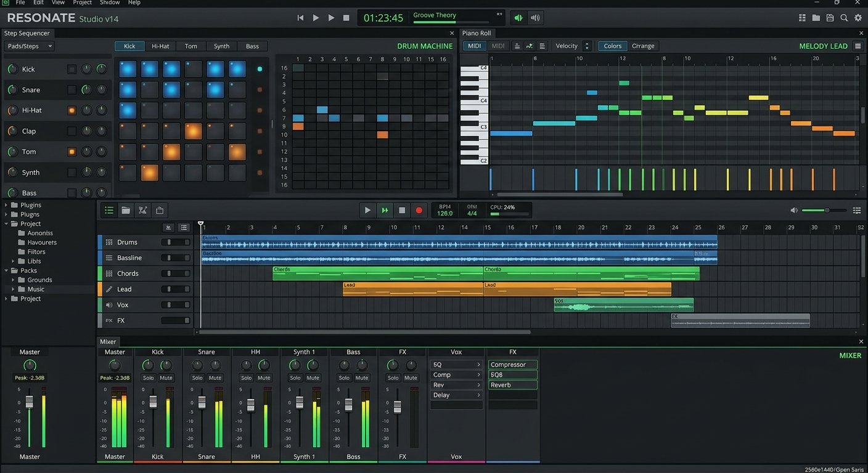Click the green list view icon in arrangement toolbar
The width and height of the screenshot is (868, 473).
tap(109, 211)
